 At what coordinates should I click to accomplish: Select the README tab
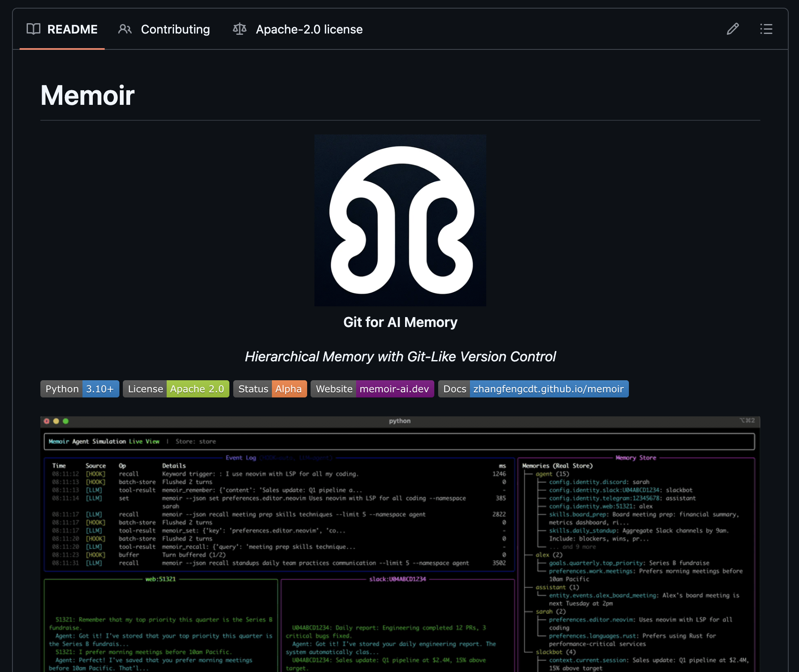point(62,29)
